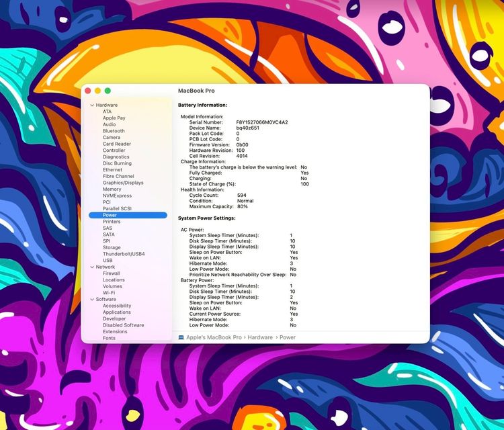This screenshot has width=504, height=430.
Task: Select Bluetooth in the Hardware list
Action: click(x=114, y=131)
